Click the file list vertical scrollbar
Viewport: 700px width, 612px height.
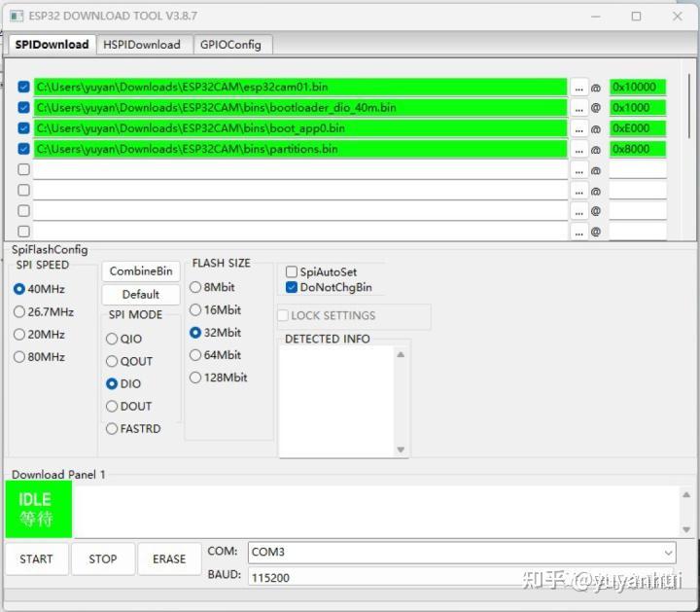click(x=689, y=106)
